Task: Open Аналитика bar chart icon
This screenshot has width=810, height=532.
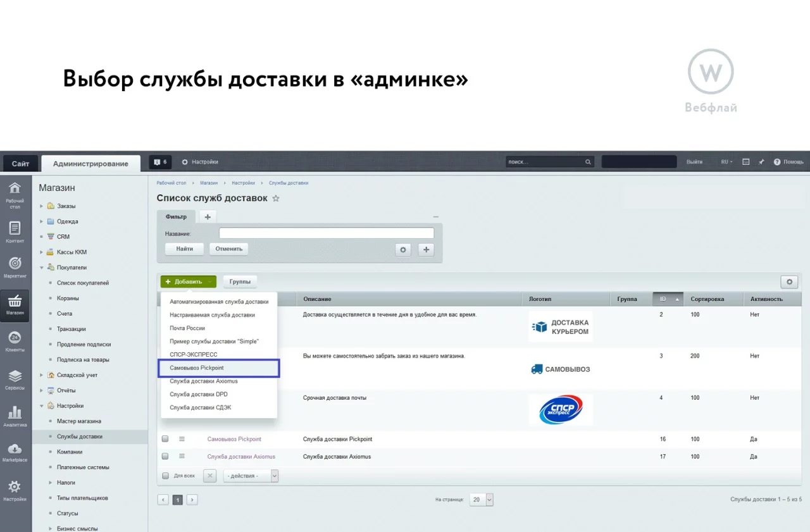Action: tap(15, 416)
